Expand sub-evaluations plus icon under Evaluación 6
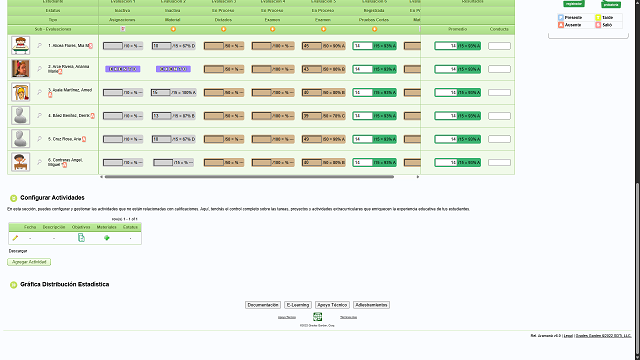The width and height of the screenshot is (640, 360). click(374, 29)
